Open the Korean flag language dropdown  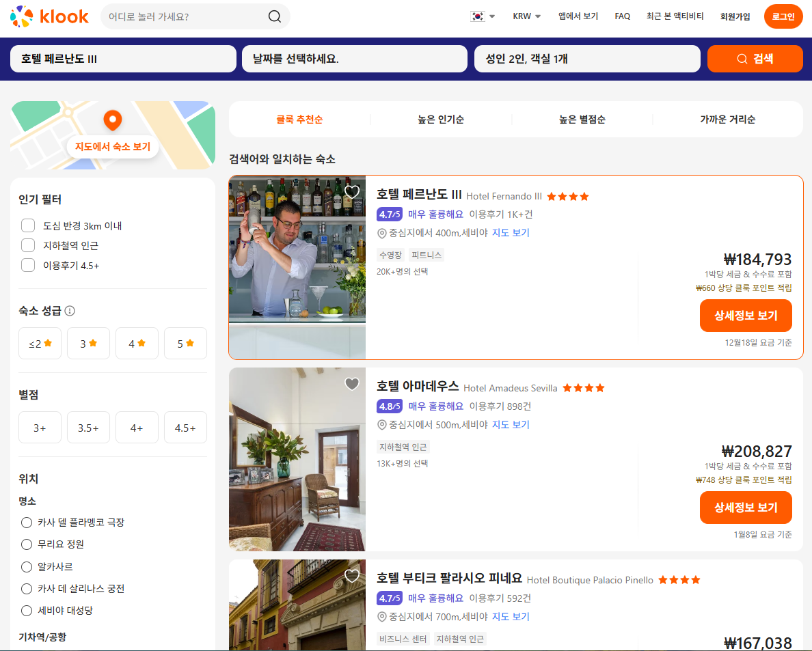tap(483, 16)
